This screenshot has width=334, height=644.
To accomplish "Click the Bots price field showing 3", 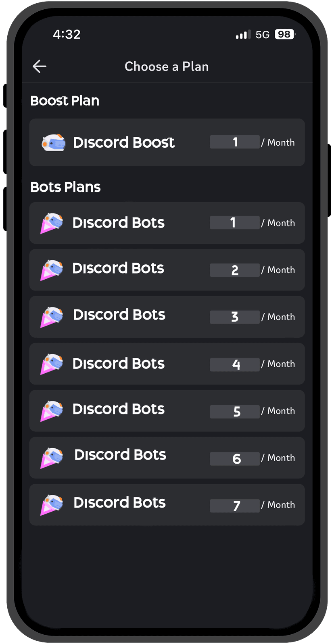I will pos(235,317).
